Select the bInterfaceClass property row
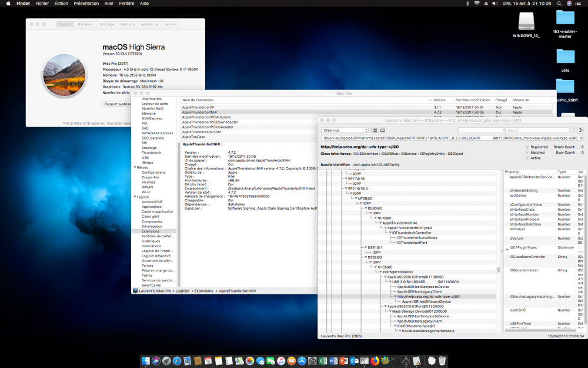 pyautogui.click(x=543, y=210)
